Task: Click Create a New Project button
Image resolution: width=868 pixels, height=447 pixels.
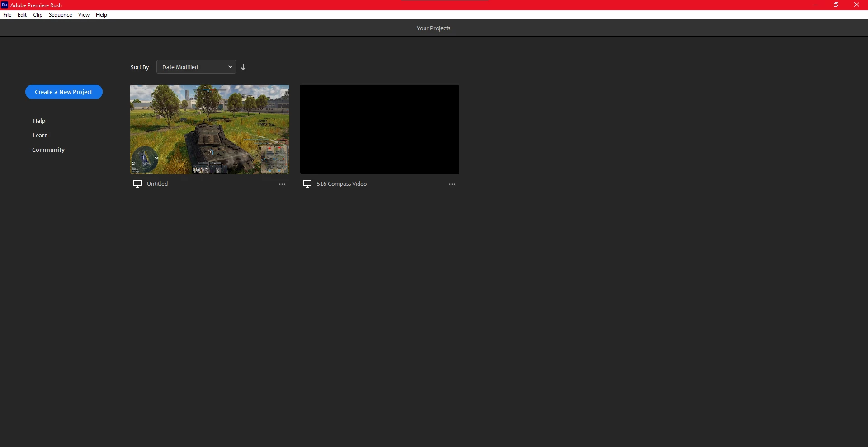Action: tap(64, 92)
